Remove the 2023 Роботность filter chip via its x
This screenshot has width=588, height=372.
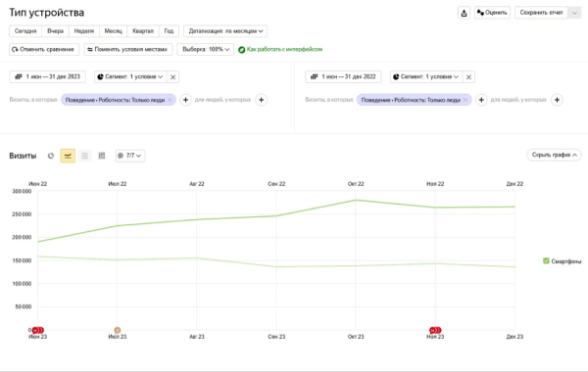[170, 100]
